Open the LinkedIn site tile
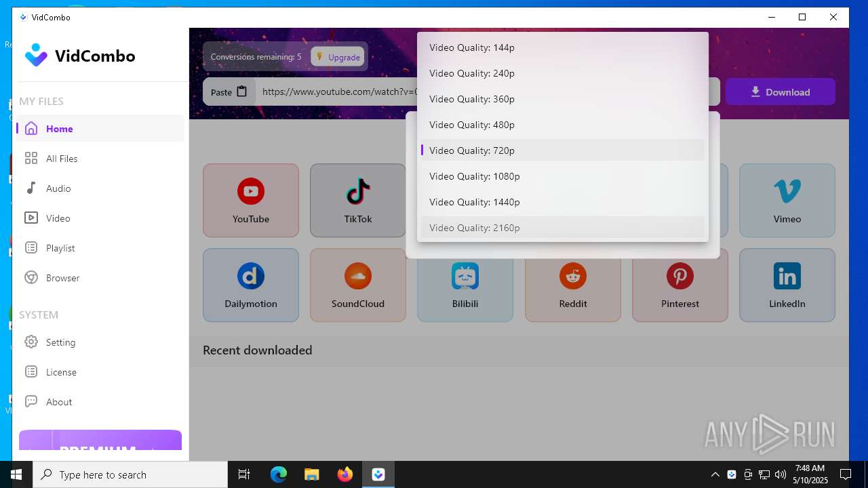Screen dimensions: 868x488 (787, 285)
